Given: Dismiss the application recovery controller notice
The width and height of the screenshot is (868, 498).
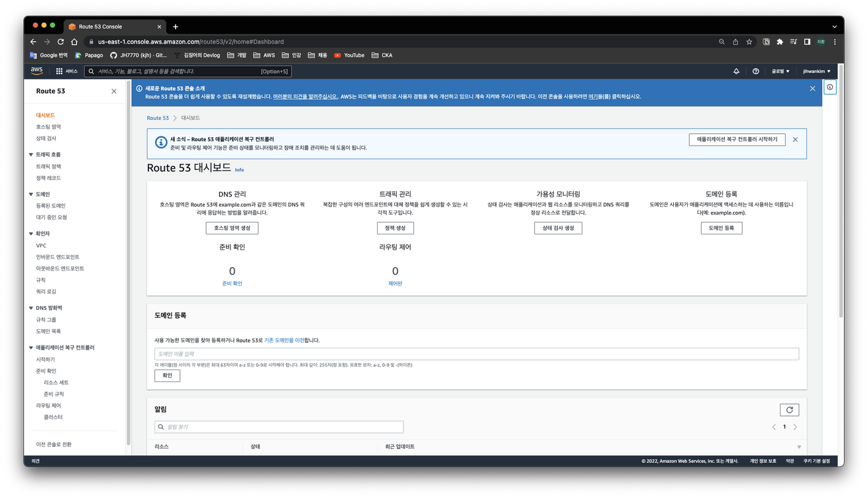Looking at the screenshot, I should [795, 140].
